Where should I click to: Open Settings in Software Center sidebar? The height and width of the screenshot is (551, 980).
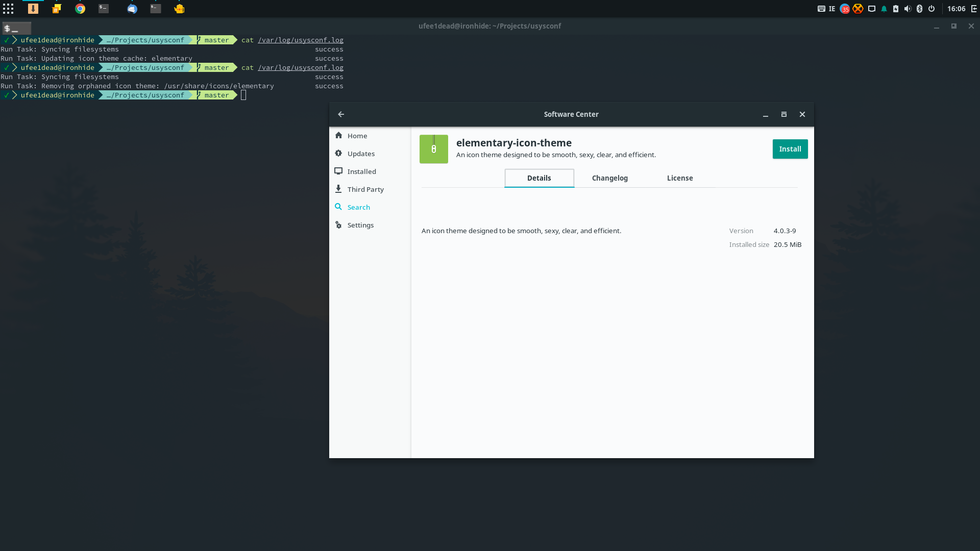[370, 225]
